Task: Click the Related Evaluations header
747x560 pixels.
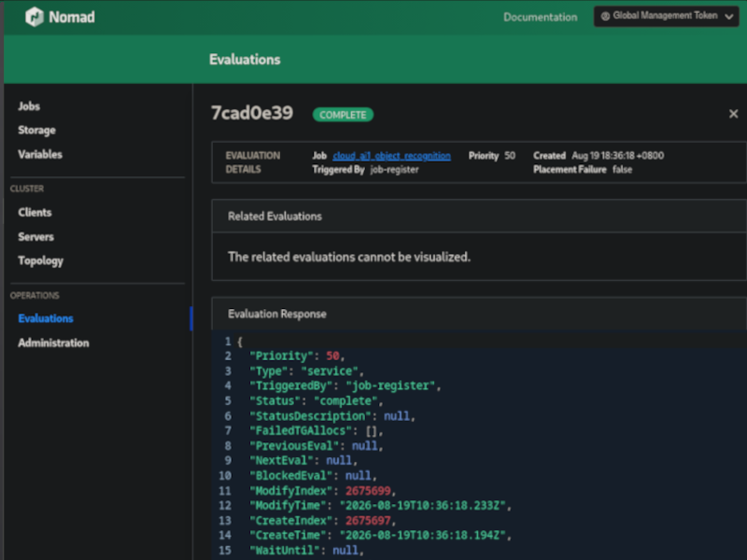Action: click(x=275, y=217)
